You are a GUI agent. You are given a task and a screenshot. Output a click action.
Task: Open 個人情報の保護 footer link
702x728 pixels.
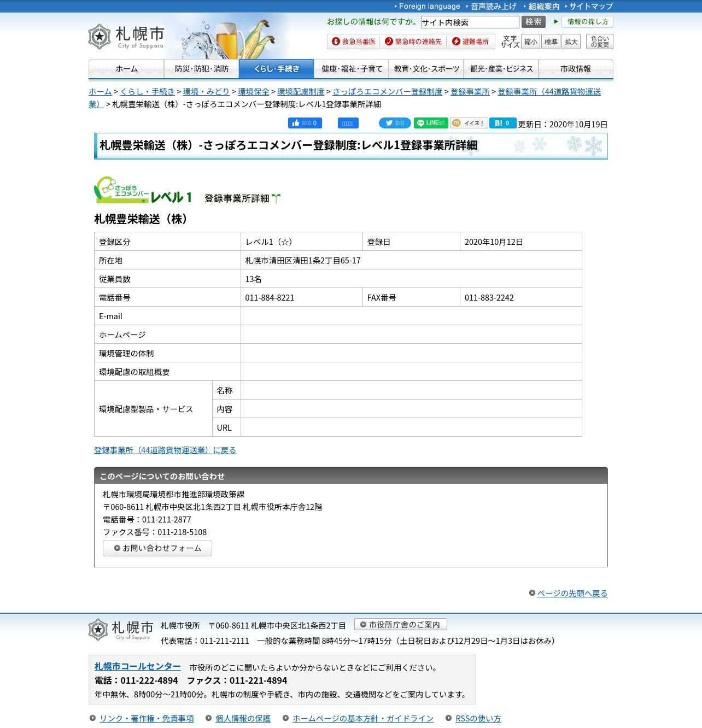point(243,719)
